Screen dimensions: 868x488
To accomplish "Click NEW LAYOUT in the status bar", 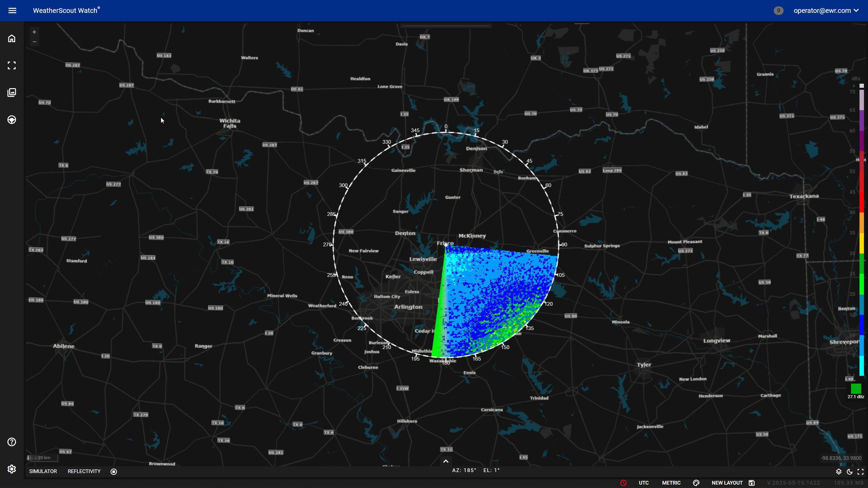I will coord(727,483).
